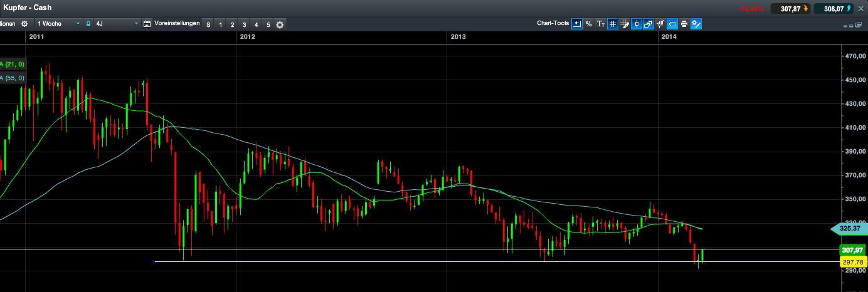Open the indicator settings gear icon

pyautogui.click(x=24, y=24)
